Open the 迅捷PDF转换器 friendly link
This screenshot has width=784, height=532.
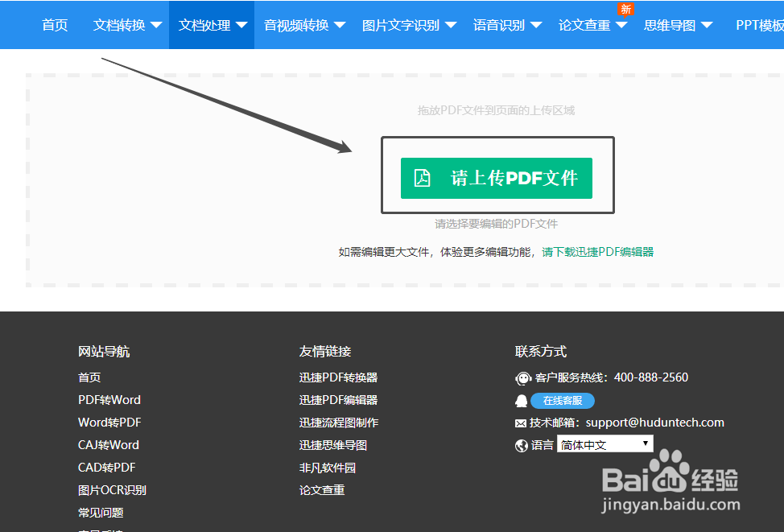339,377
